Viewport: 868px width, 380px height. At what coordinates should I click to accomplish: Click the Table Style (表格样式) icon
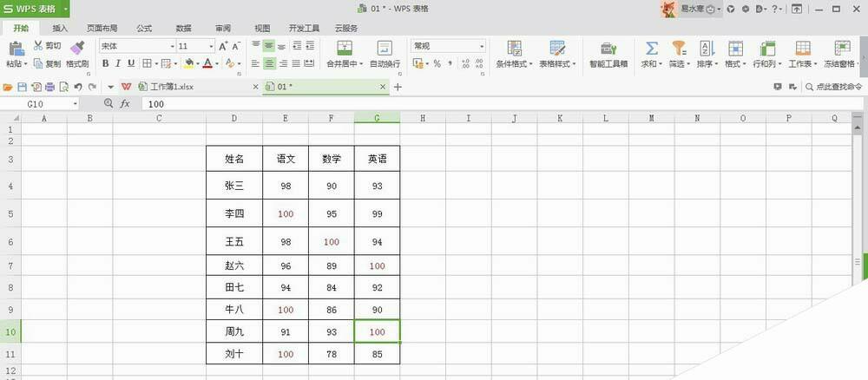(557, 48)
